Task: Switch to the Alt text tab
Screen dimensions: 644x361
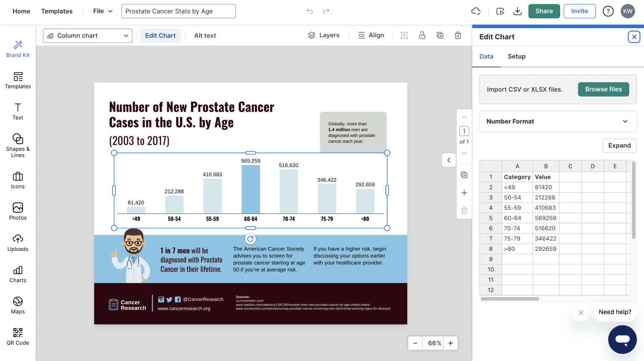Action: tap(205, 35)
